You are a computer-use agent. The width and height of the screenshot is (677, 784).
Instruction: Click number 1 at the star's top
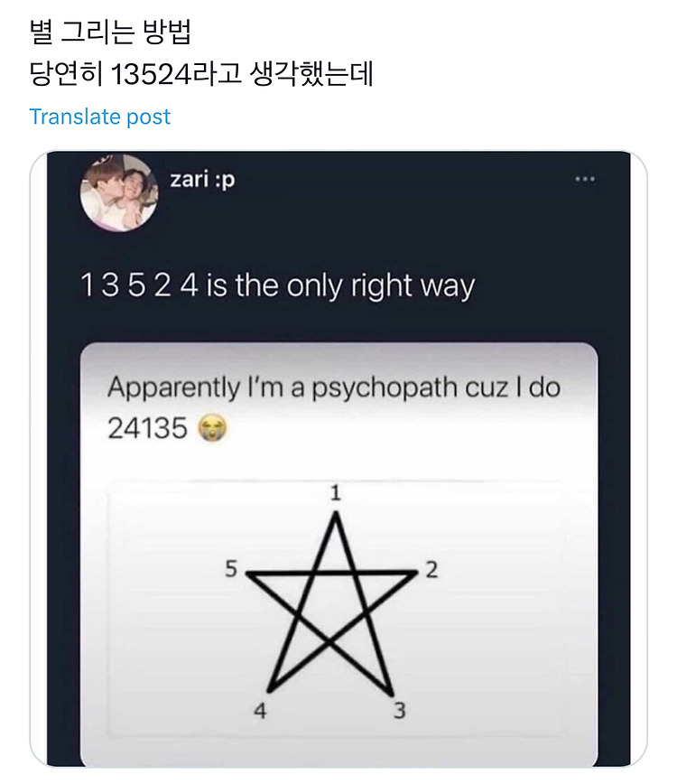(x=336, y=493)
